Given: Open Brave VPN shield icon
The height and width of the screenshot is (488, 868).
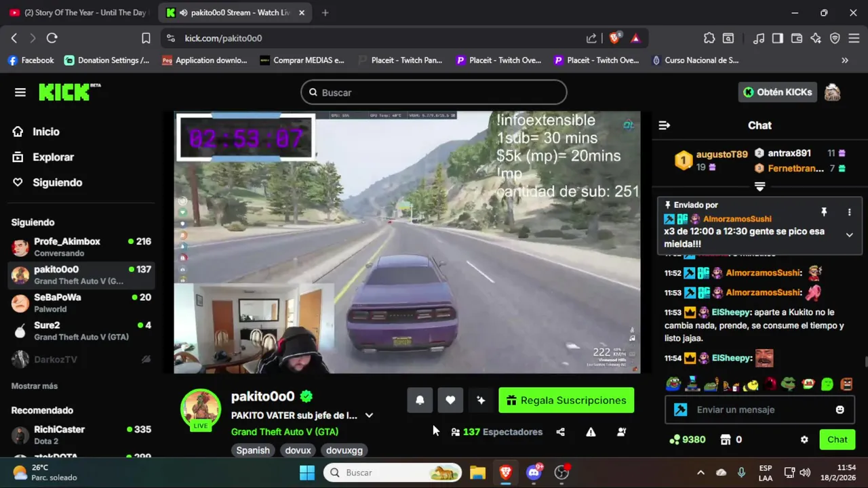Looking at the screenshot, I should coord(835,38).
